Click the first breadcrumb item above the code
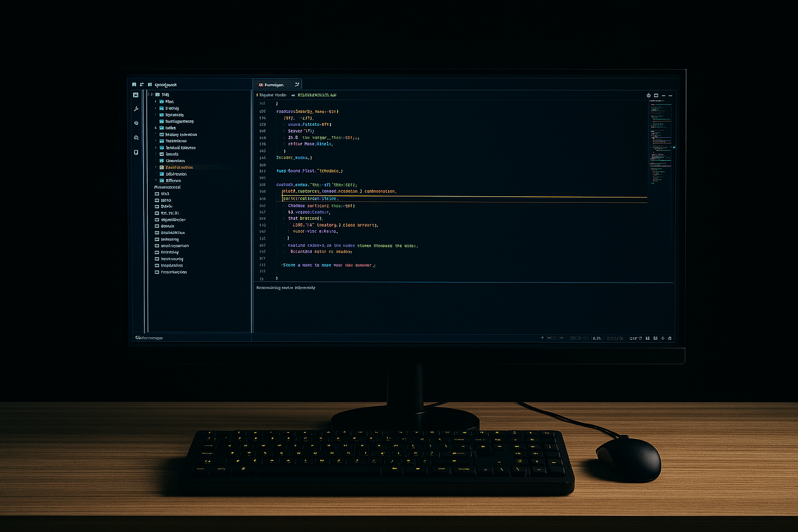The height and width of the screenshot is (532, 798). [272, 95]
